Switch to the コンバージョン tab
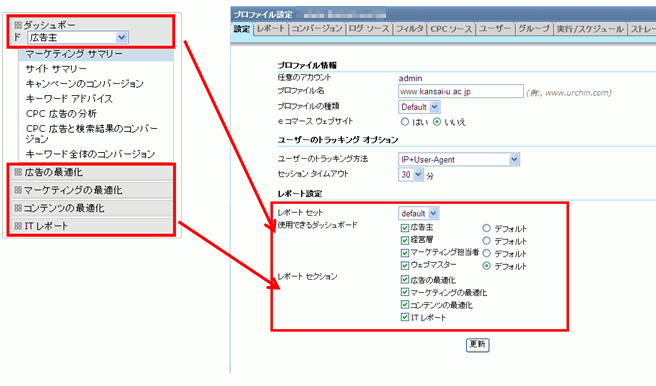 pos(317,29)
